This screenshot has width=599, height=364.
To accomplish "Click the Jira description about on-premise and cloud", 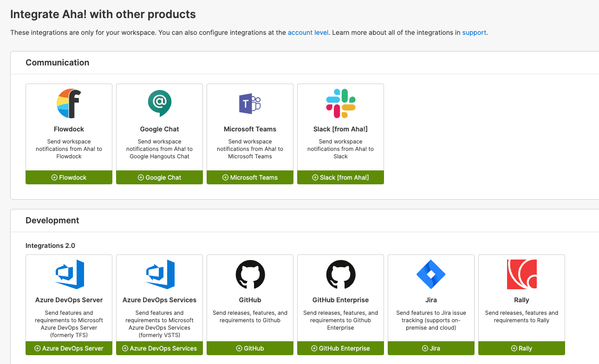I will tap(431, 320).
